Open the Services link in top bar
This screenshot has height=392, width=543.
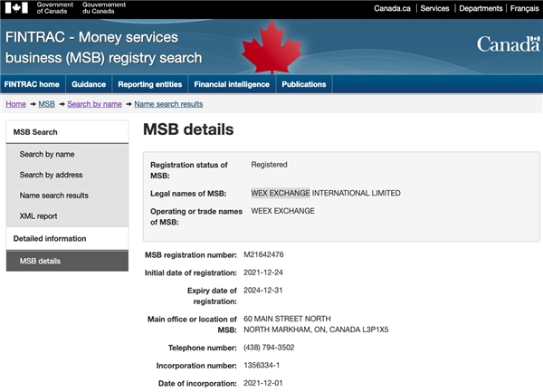434,8
